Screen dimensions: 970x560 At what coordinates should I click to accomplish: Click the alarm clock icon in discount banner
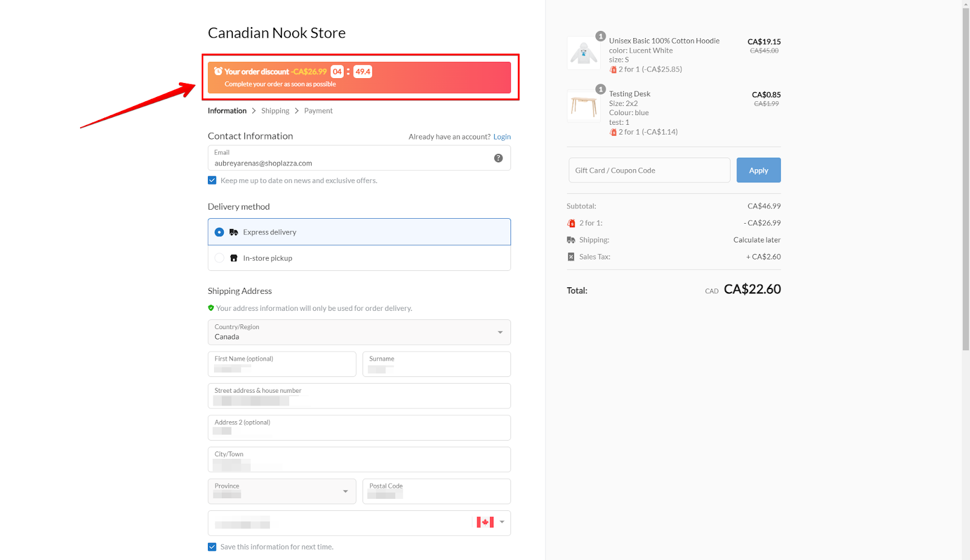tap(218, 72)
